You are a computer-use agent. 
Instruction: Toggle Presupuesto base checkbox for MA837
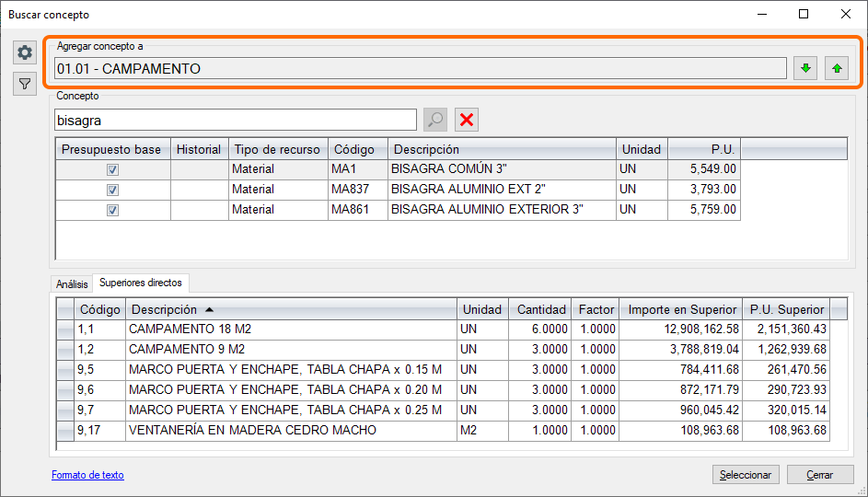(112, 190)
